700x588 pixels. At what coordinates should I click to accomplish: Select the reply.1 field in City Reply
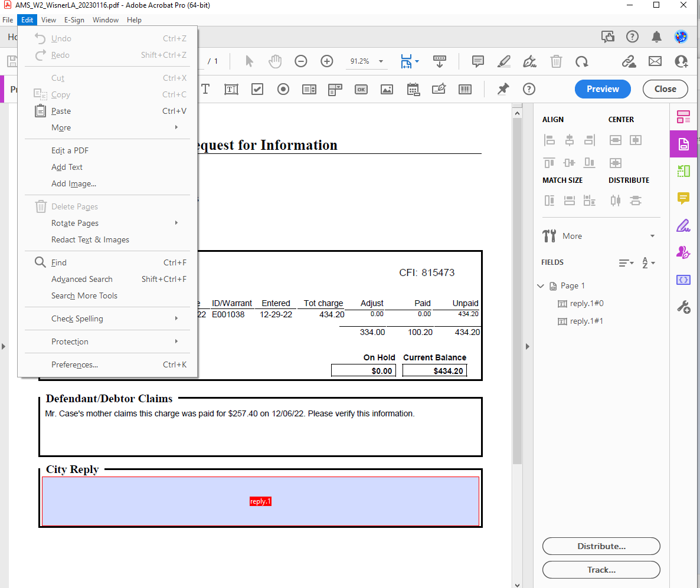260,501
